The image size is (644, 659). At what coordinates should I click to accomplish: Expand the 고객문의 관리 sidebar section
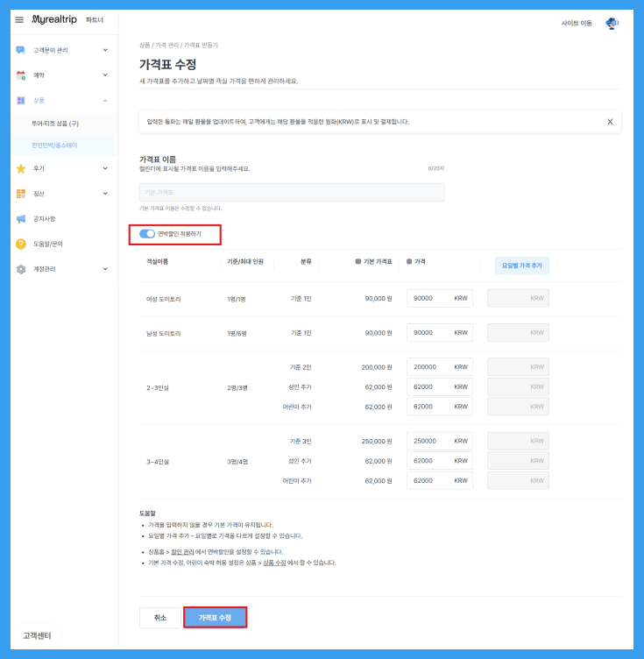coord(105,50)
